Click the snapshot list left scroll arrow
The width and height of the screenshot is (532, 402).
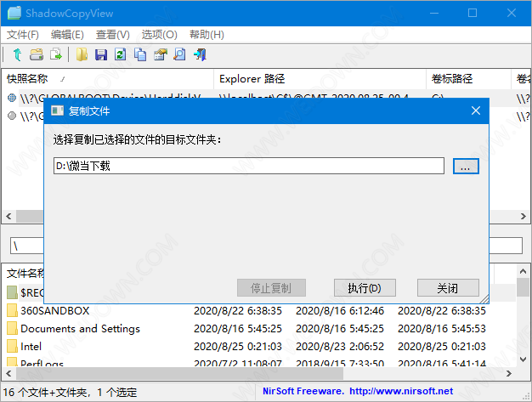coord(8,216)
